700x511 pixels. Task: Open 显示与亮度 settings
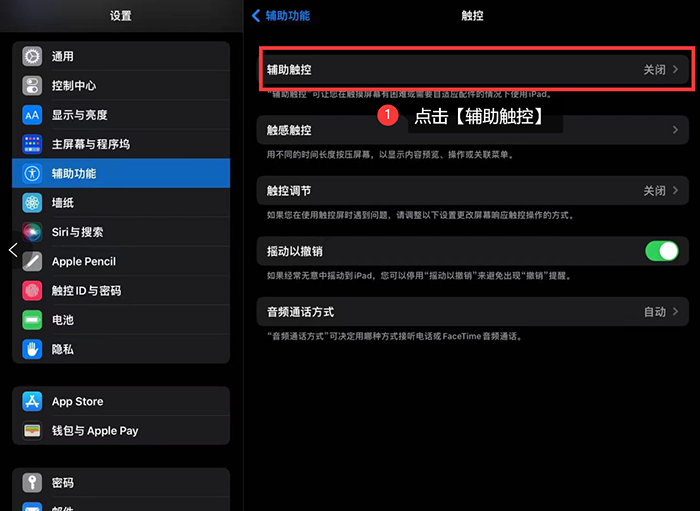point(121,115)
